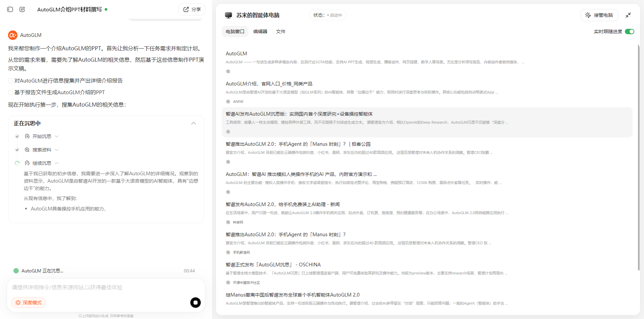Click the 搜索资料 search icon
The image size is (644, 319).
pyautogui.click(x=27, y=150)
